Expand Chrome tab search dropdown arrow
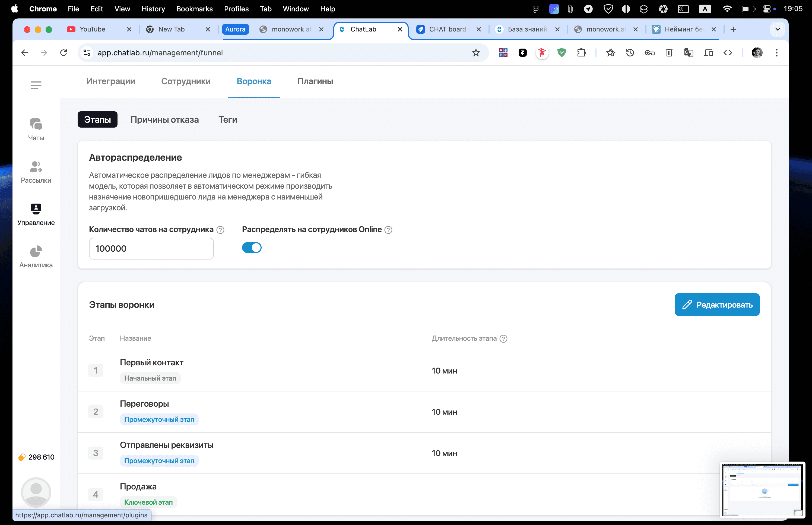The image size is (812, 525). coord(777,29)
